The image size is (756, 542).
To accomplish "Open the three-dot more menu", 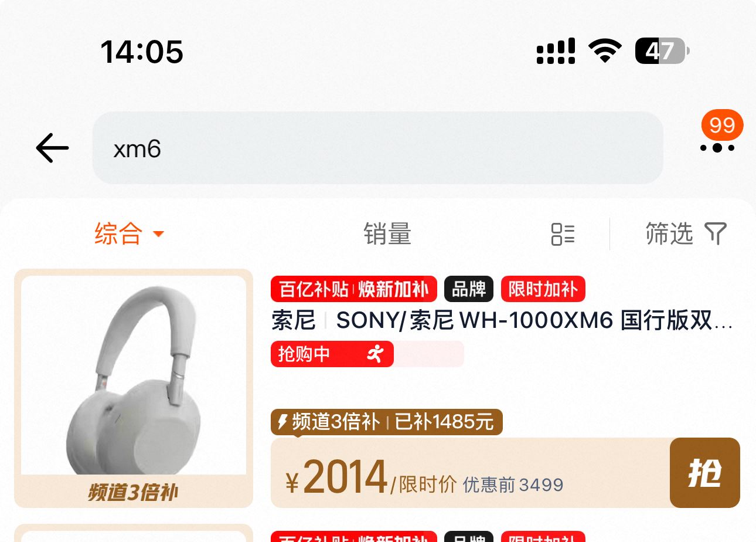I will click(717, 148).
